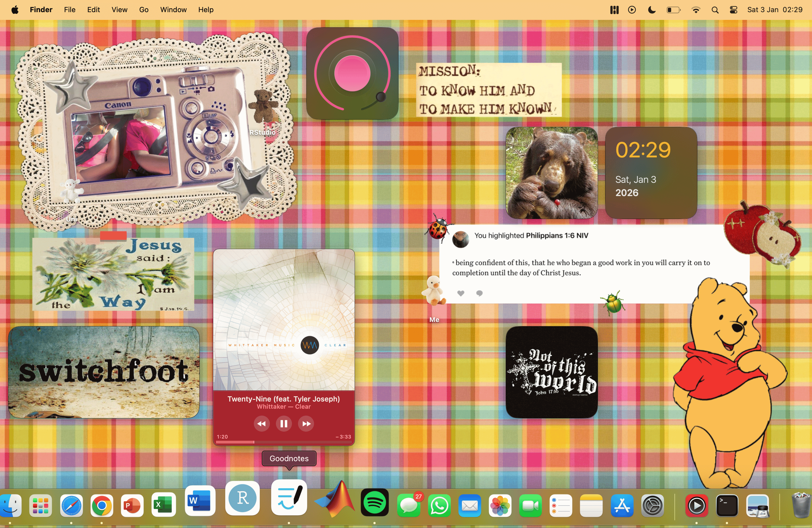Open Reminders from the Dock

point(561,505)
